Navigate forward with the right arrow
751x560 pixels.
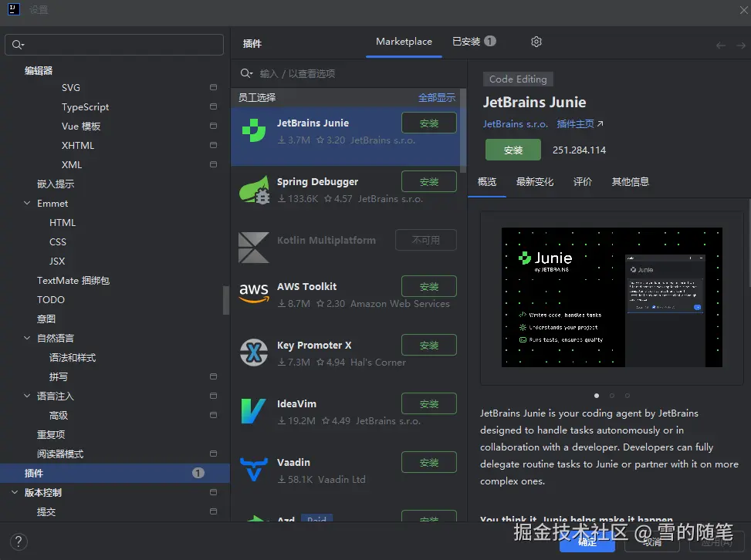[x=741, y=46]
